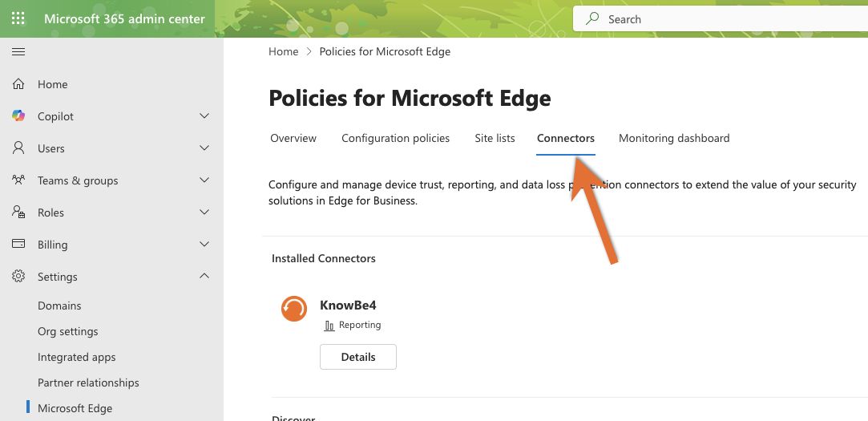Click the Home house icon in sidebar
Screen dimensions: 868x421
(18, 84)
